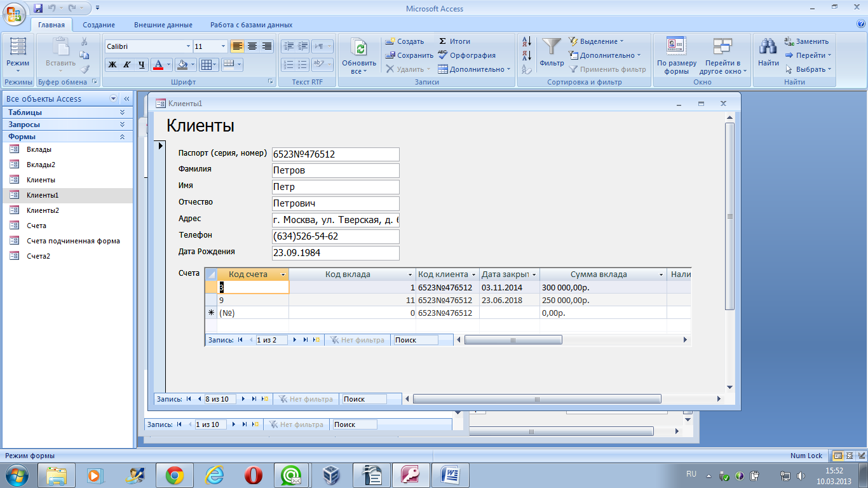Click sort descending Я-А icon
The image size is (868, 488).
tap(526, 56)
